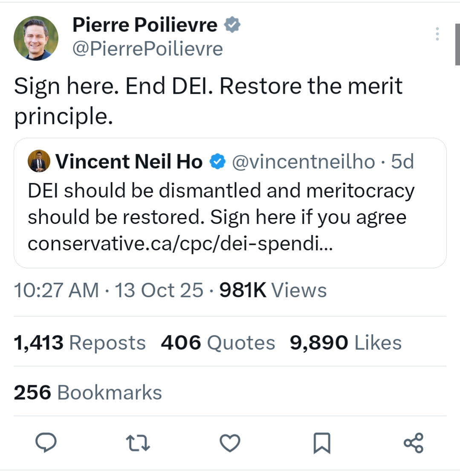Open the @vincentneilho handle in quoted post
The width and height of the screenshot is (460, 476).
304,162
